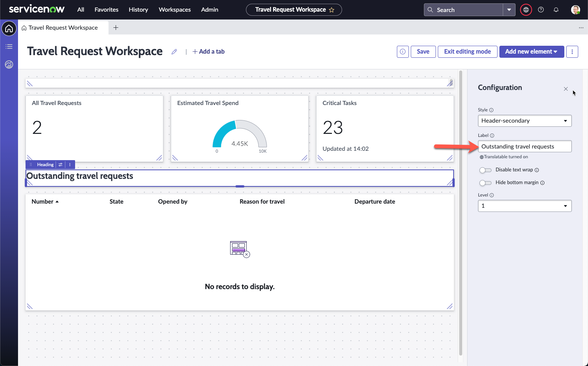Click the global Search field
This screenshot has width=588, height=366.
click(463, 10)
